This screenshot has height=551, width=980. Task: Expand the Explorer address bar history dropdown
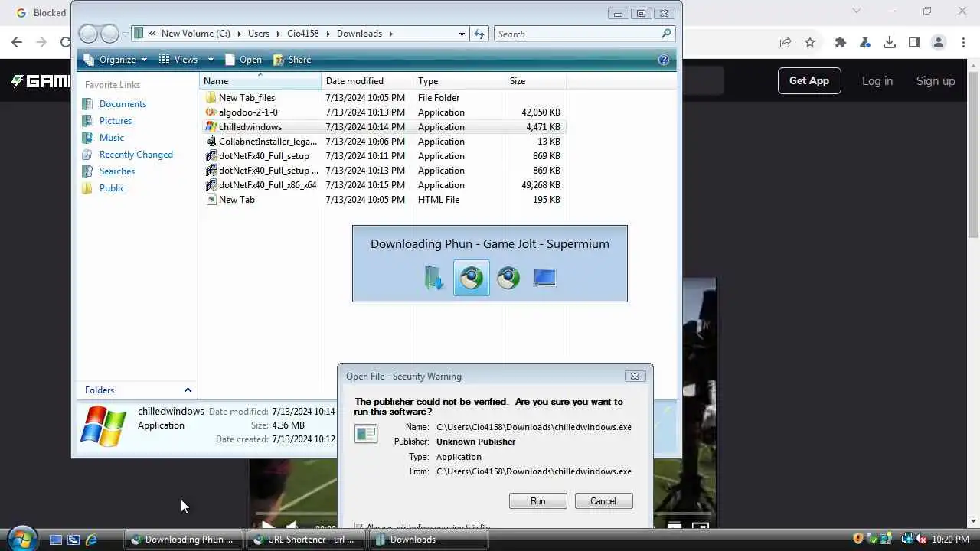(462, 34)
